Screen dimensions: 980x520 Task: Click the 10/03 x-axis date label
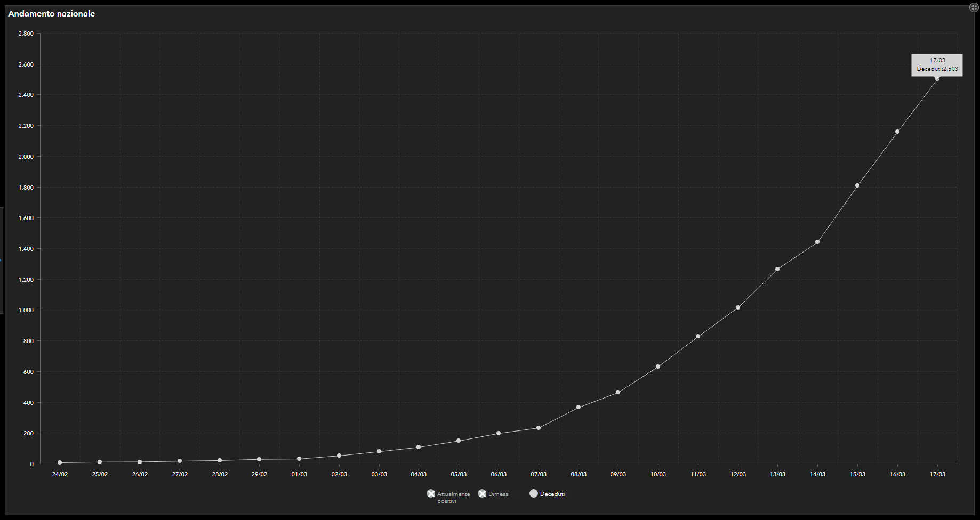658,474
